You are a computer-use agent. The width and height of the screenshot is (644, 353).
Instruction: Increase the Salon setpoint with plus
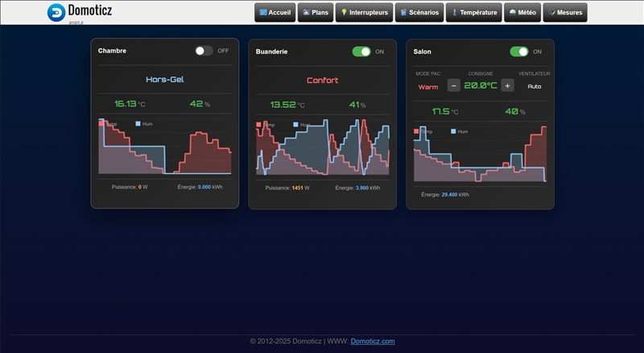click(508, 85)
